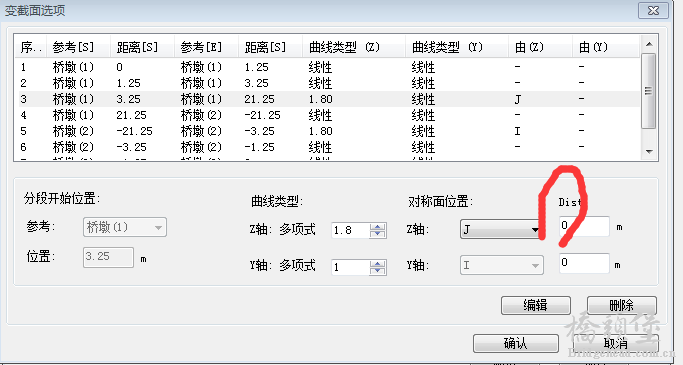Select table row 3 starting at 3.25
The image size is (683, 365).
coord(327,99)
